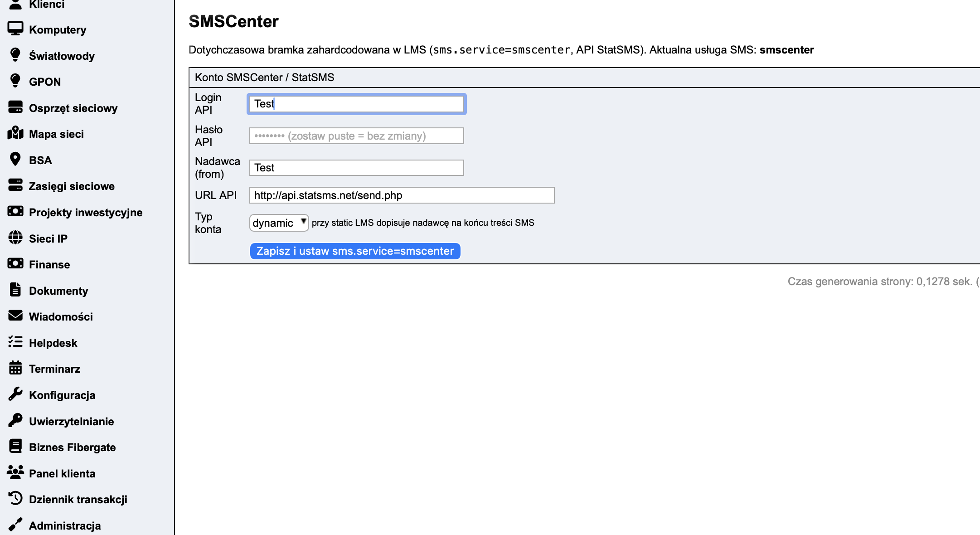Click the Dokumenty file icon
Viewport: 980px width, 535px height.
click(15, 290)
